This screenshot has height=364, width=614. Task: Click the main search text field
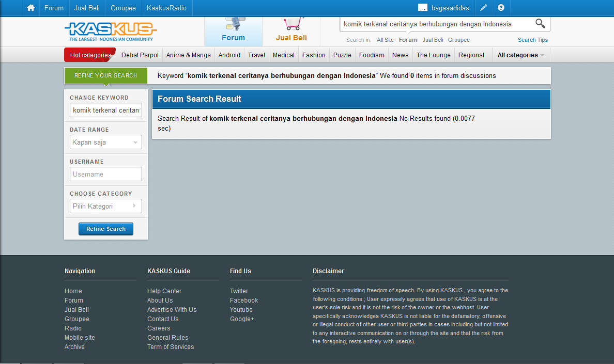click(x=437, y=24)
